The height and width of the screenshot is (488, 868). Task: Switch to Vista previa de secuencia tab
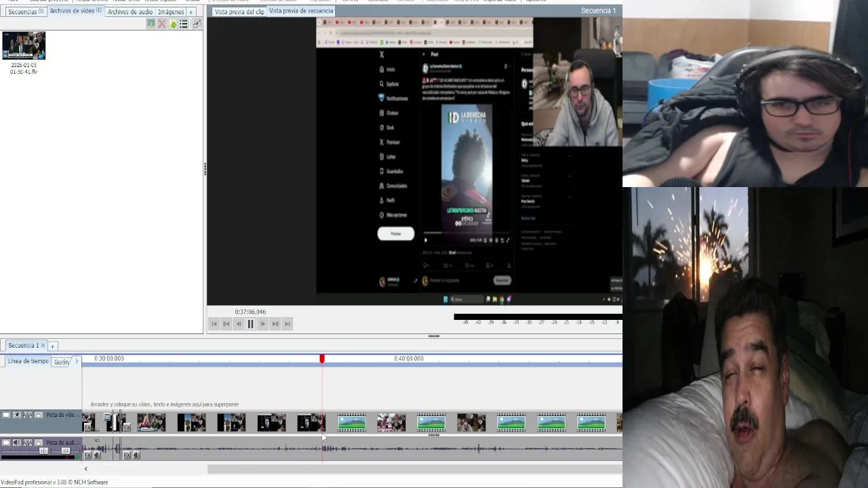(301, 11)
